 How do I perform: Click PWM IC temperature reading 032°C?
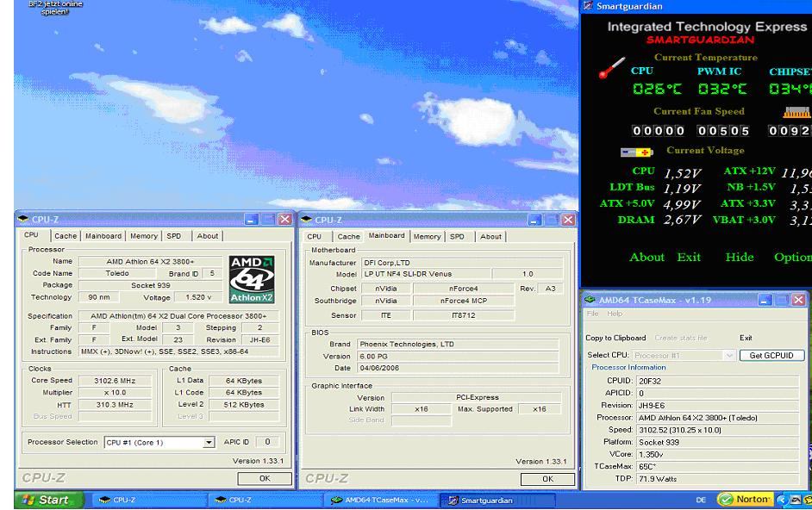(722, 89)
